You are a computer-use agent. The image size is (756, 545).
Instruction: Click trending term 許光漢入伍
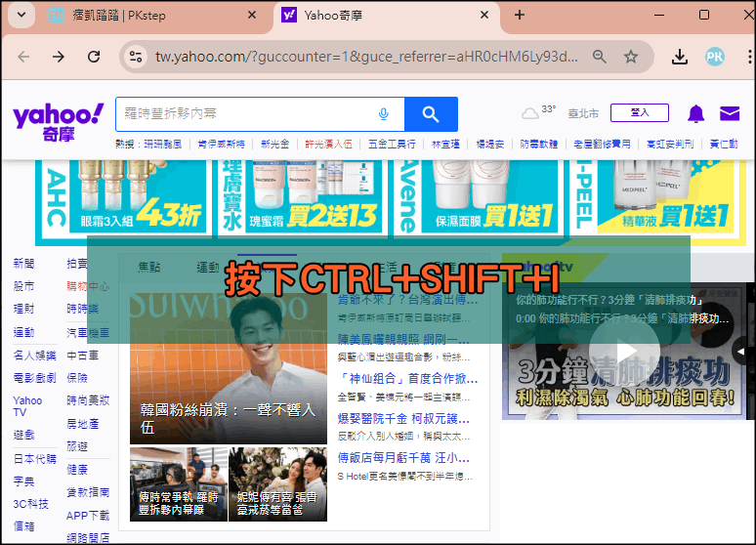(x=328, y=144)
